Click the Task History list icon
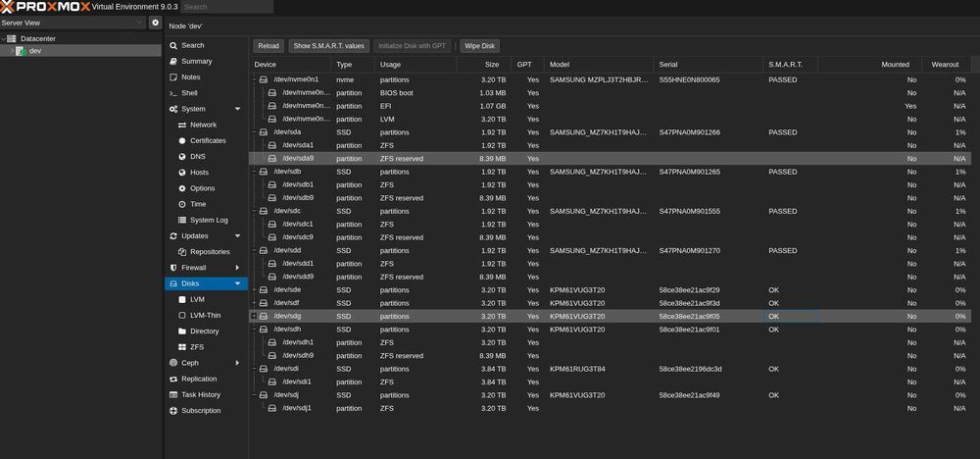This screenshot has height=459, width=980. coord(173,394)
